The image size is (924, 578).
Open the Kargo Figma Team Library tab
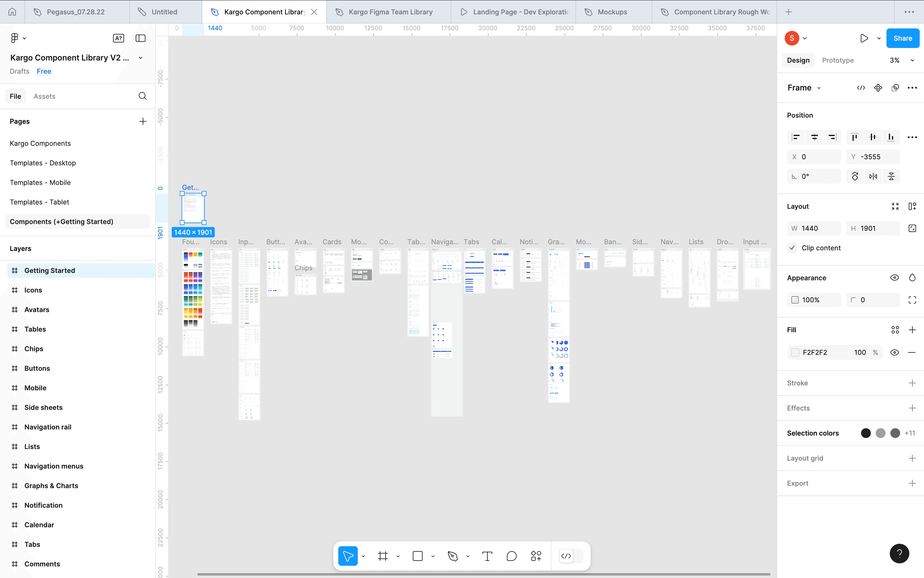coord(390,12)
